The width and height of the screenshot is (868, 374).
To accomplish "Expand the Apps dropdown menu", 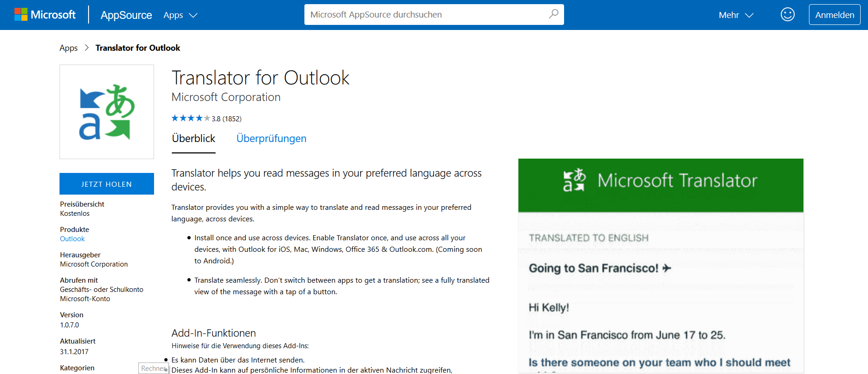I will pos(180,15).
